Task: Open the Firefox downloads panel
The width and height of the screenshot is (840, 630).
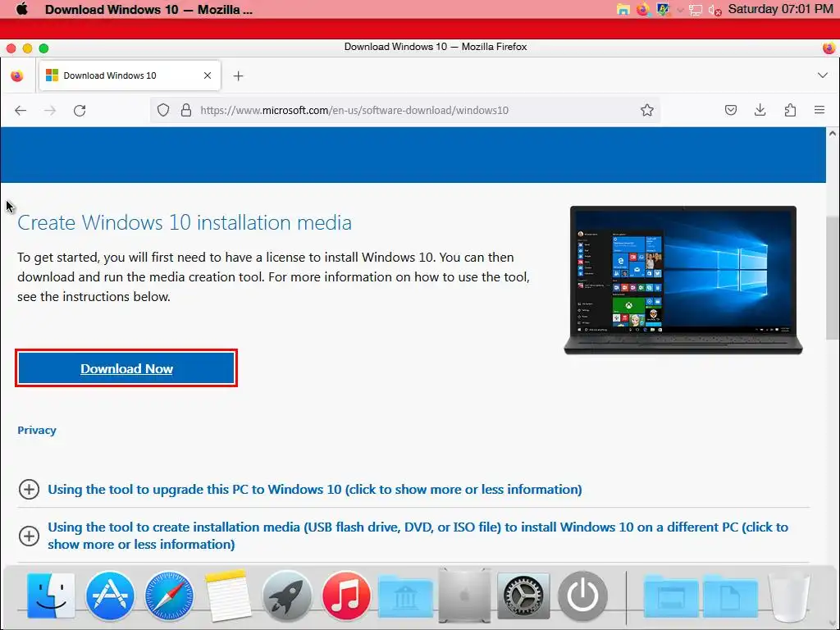Action: 760,111
